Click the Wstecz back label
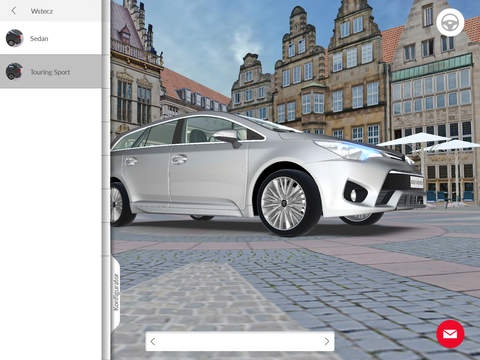This screenshot has height=360, width=480. (42, 11)
